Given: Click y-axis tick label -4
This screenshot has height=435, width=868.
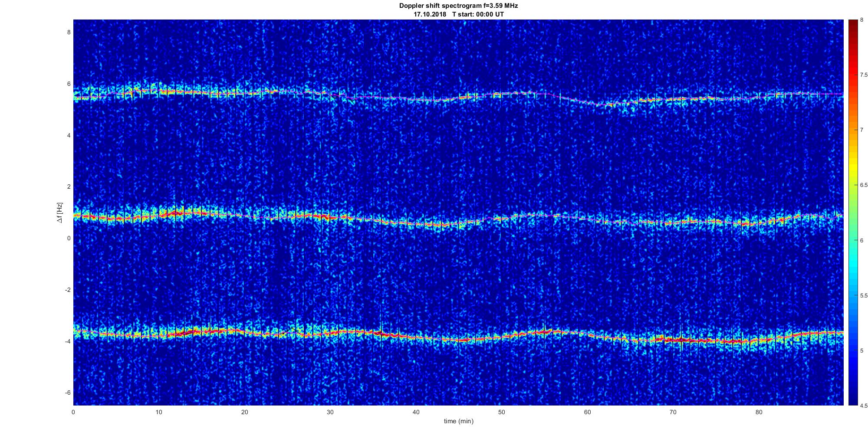Looking at the screenshot, I should coord(68,341).
